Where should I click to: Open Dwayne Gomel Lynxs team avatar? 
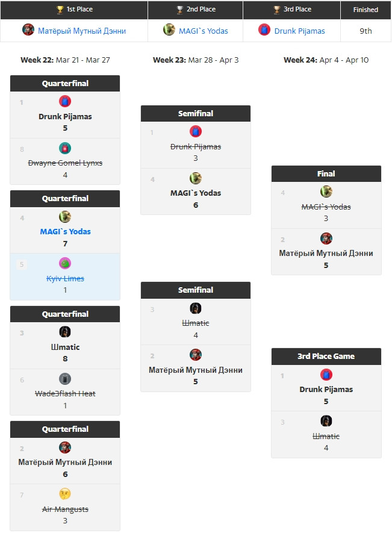click(65, 148)
